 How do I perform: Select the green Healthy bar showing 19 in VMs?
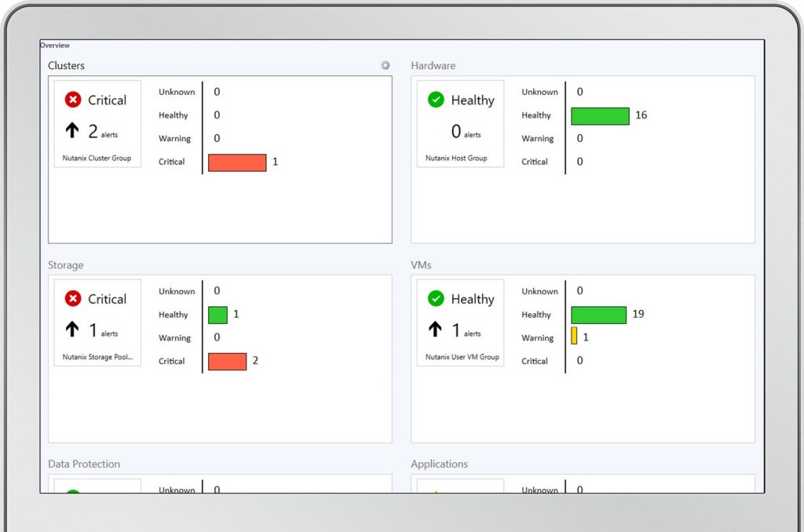tap(599, 315)
